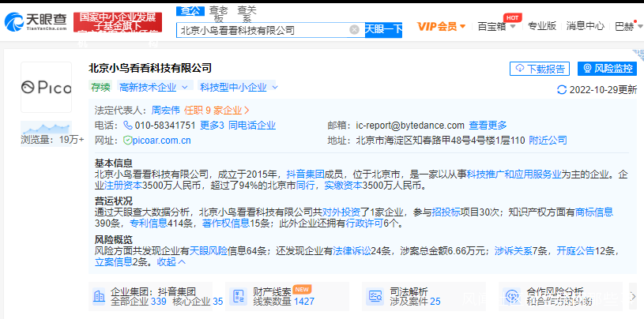Click 任职 9 家企业 link
Screen dimensions: 644x319
(x=217, y=111)
